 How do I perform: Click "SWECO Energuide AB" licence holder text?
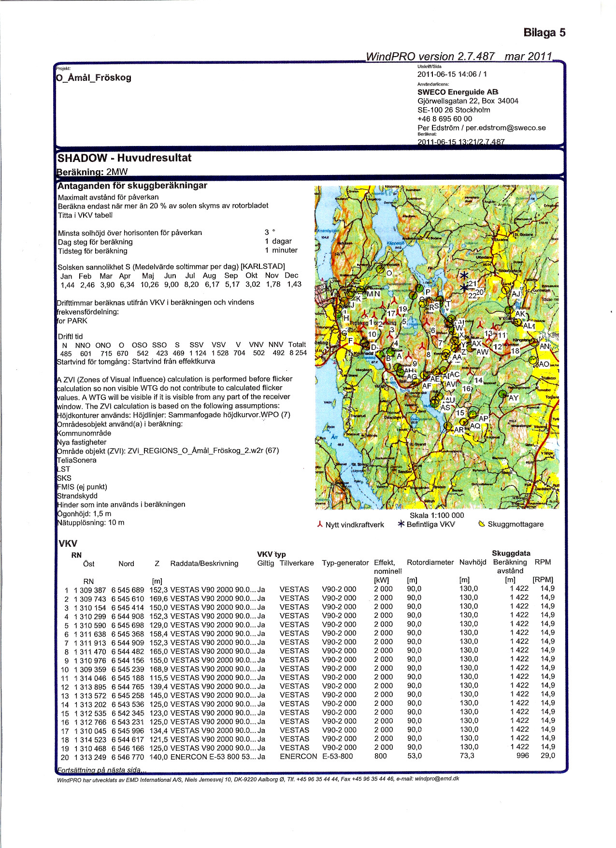click(x=458, y=92)
